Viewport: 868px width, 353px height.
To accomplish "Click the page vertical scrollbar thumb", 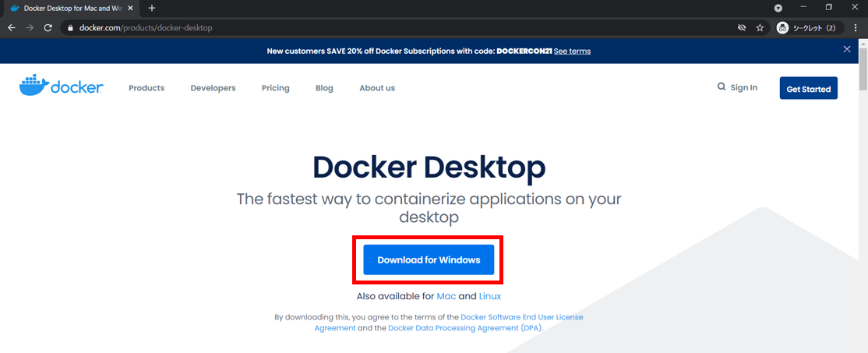I will (x=863, y=69).
